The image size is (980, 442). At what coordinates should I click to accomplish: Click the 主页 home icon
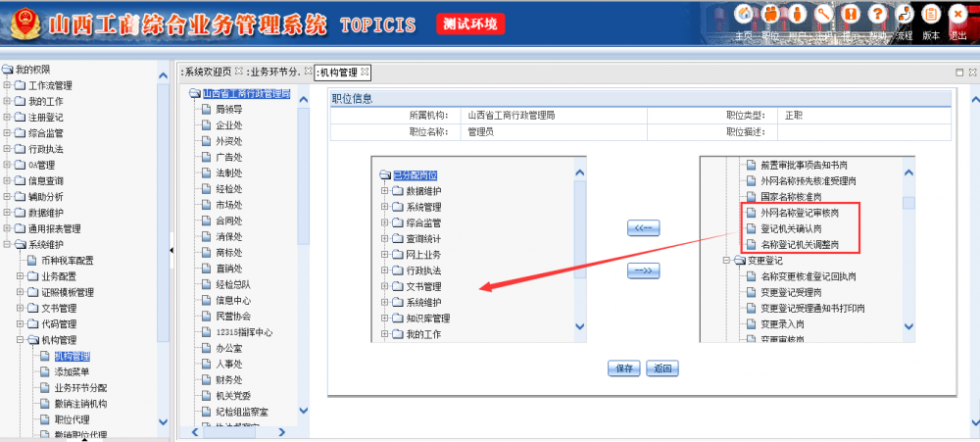[744, 15]
